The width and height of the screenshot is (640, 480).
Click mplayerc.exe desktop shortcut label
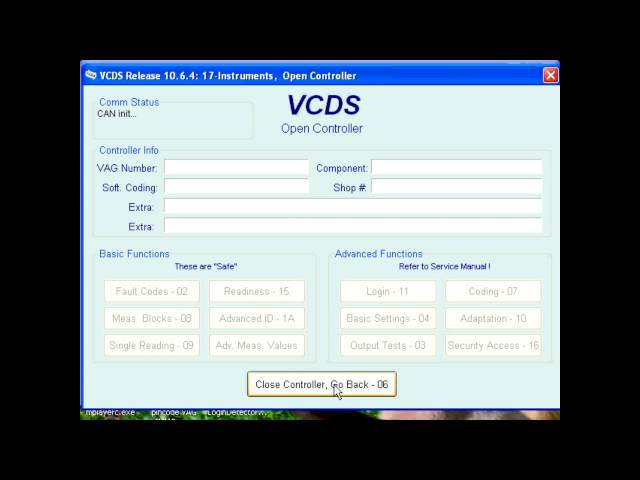pyautogui.click(x=110, y=413)
